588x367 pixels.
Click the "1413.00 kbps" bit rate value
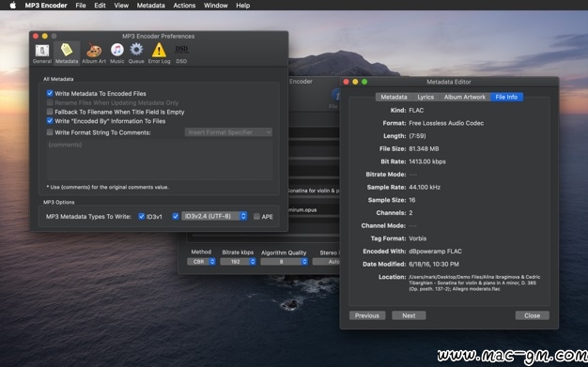tap(427, 161)
